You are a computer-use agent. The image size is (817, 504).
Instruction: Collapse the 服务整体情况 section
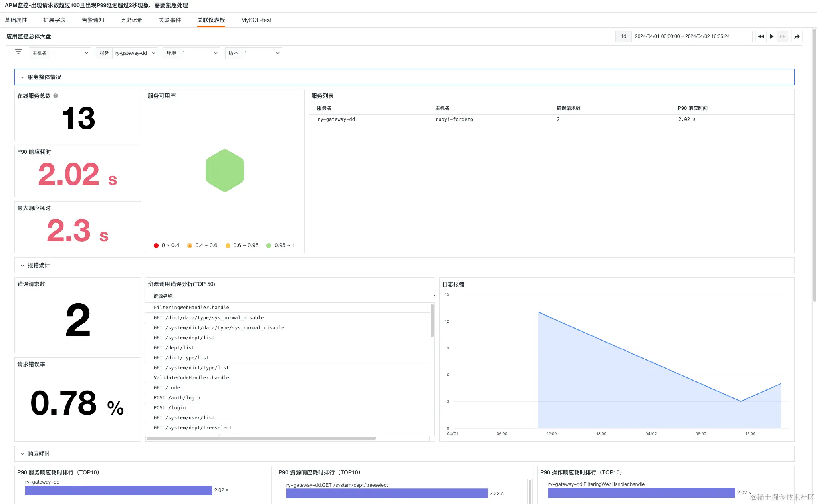[x=22, y=77]
